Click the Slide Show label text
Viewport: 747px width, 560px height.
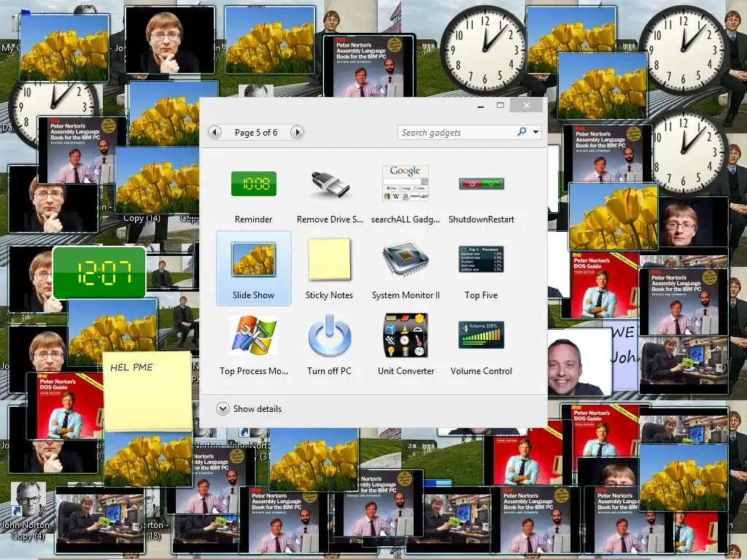[x=253, y=295]
